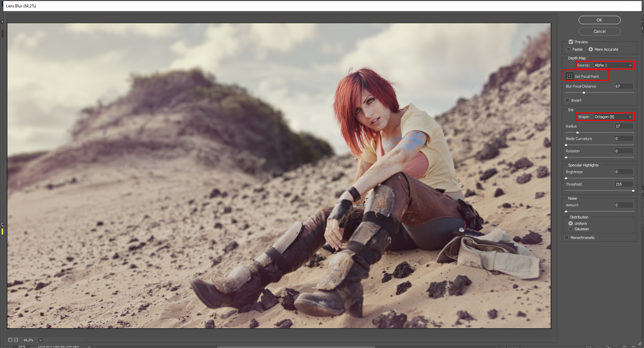Enable the Invert depth map checkbox
This screenshot has height=348, width=644.
(x=567, y=100)
